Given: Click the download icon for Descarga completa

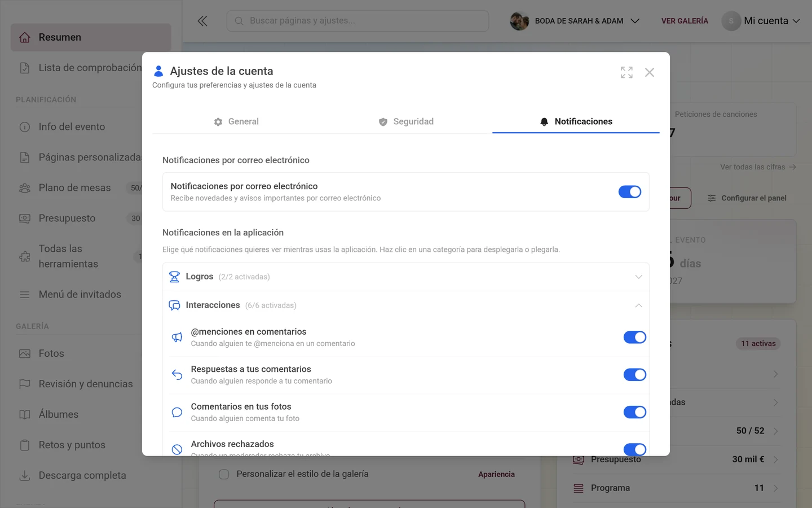Looking at the screenshot, I should coord(25,475).
